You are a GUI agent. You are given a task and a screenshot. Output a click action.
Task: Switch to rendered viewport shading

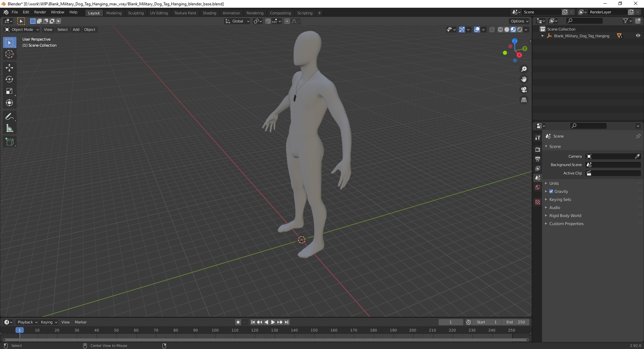pyautogui.click(x=520, y=30)
